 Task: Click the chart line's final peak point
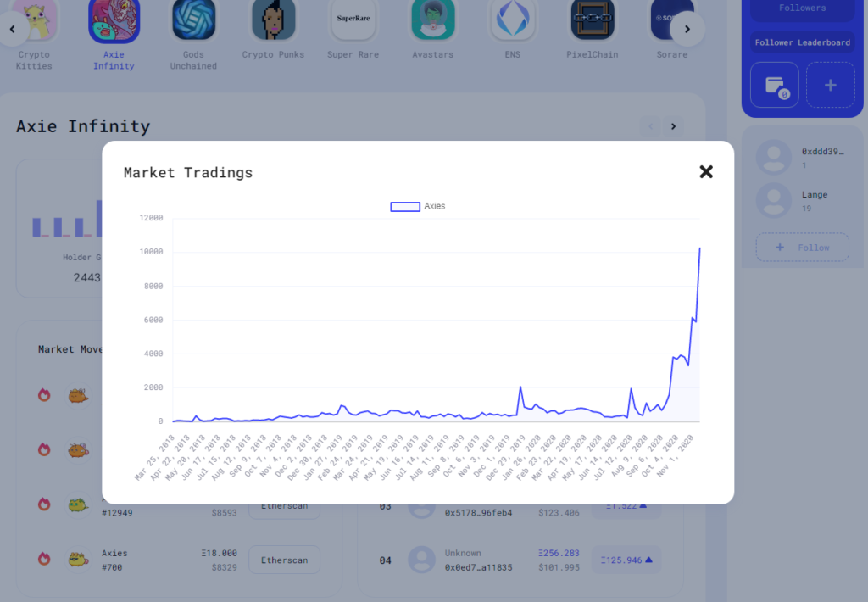click(699, 248)
